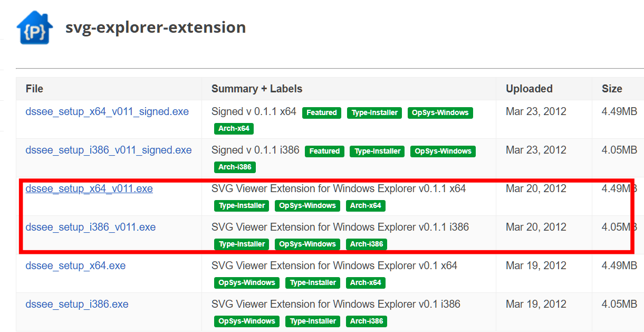The width and height of the screenshot is (644, 332).
Task: Click the "Signed v 0.1.1 x64" summary text
Action: tap(254, 112)
